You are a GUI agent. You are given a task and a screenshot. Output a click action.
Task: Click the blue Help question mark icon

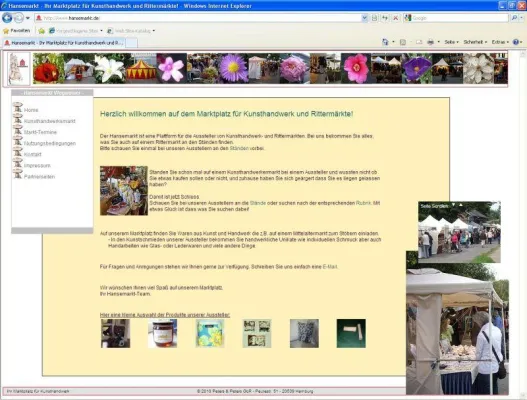point(516,42)
